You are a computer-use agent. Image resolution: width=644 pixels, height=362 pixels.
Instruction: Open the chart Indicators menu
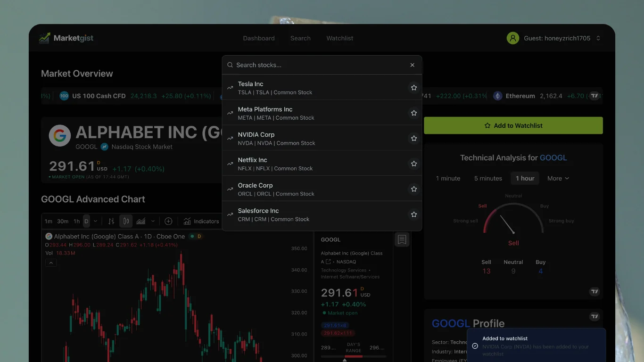click(201, 221)
